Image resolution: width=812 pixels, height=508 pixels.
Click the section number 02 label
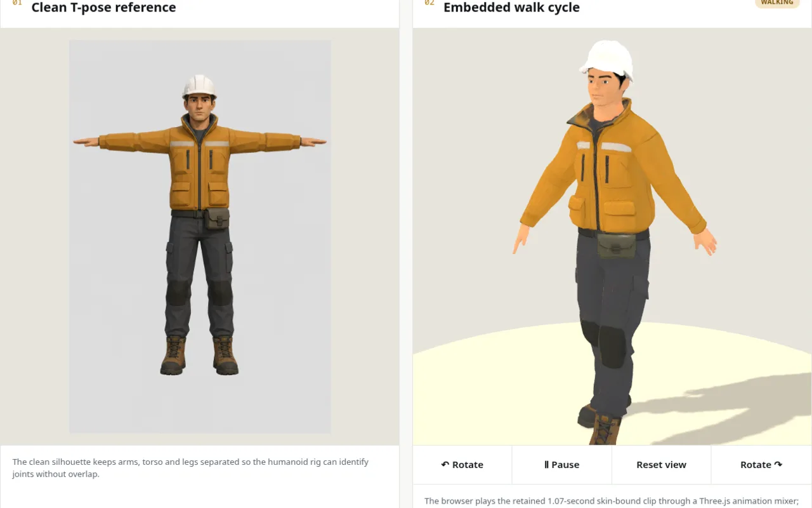coord(429,3)
